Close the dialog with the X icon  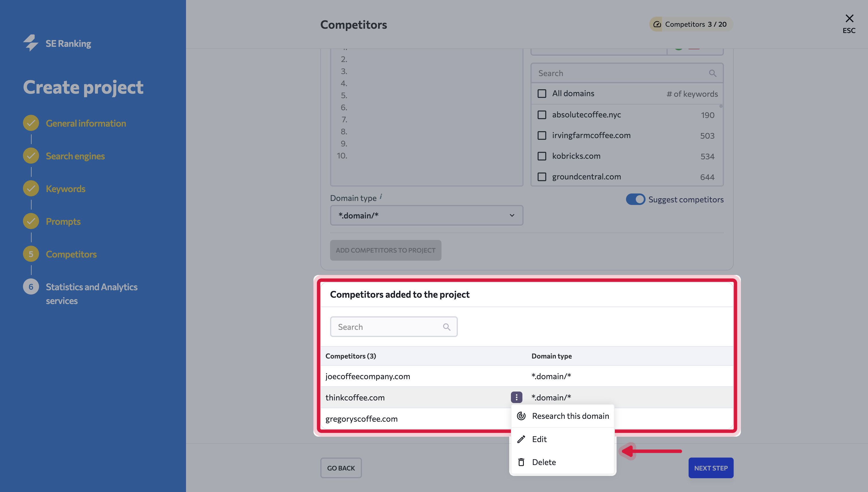pos(849,18)
